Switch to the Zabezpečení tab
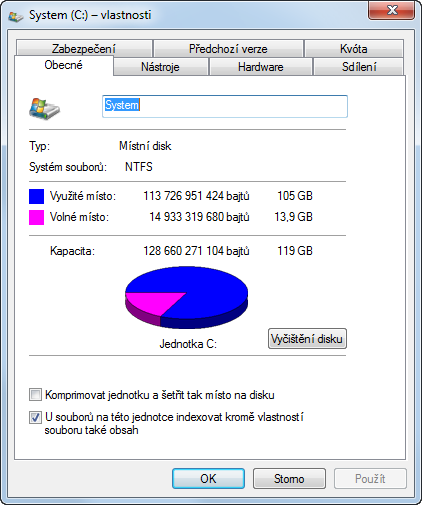422x505 pixels. pos(84,49)
